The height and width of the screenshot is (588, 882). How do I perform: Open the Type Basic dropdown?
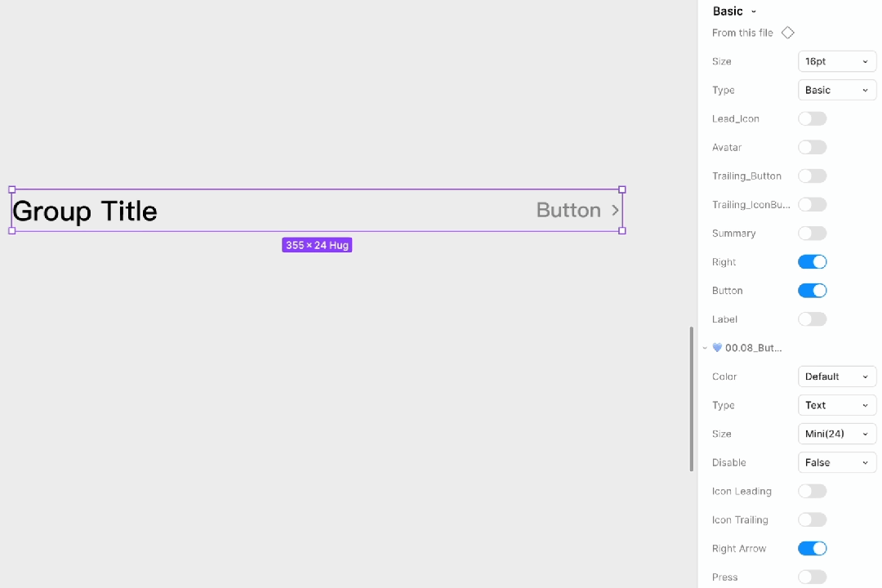click(x=836, y=90)
